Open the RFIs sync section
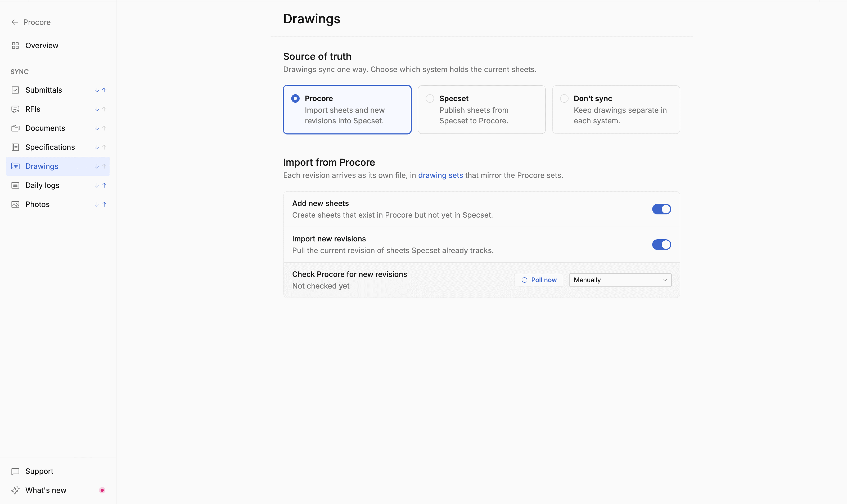 tap(58, 109)
